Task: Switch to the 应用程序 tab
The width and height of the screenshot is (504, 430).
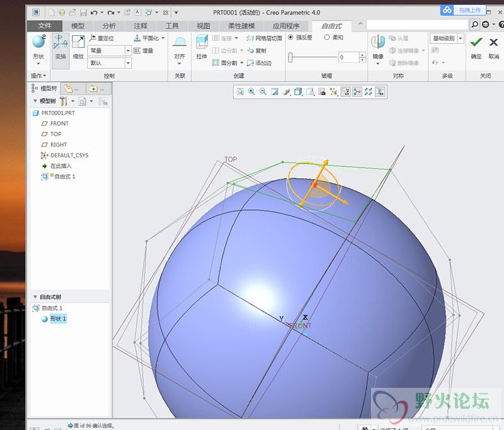Action: pos(286,26)
